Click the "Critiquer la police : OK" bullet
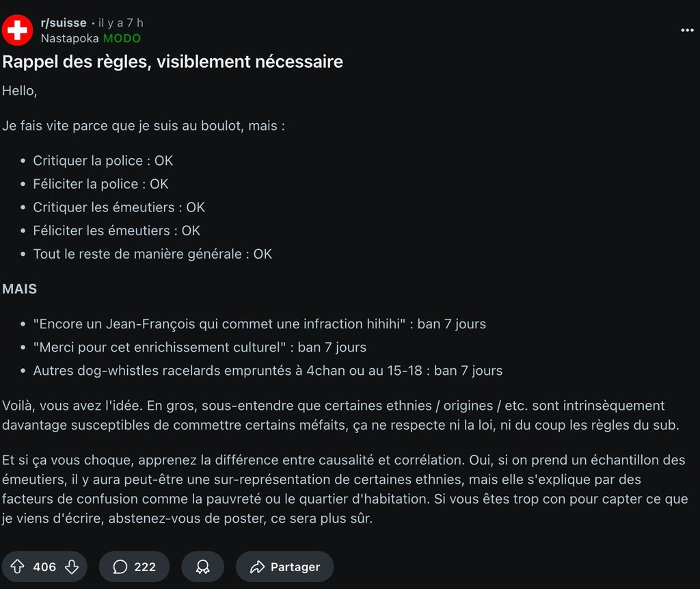The height and width of the screenshot is (589, 700). [103, 161]
